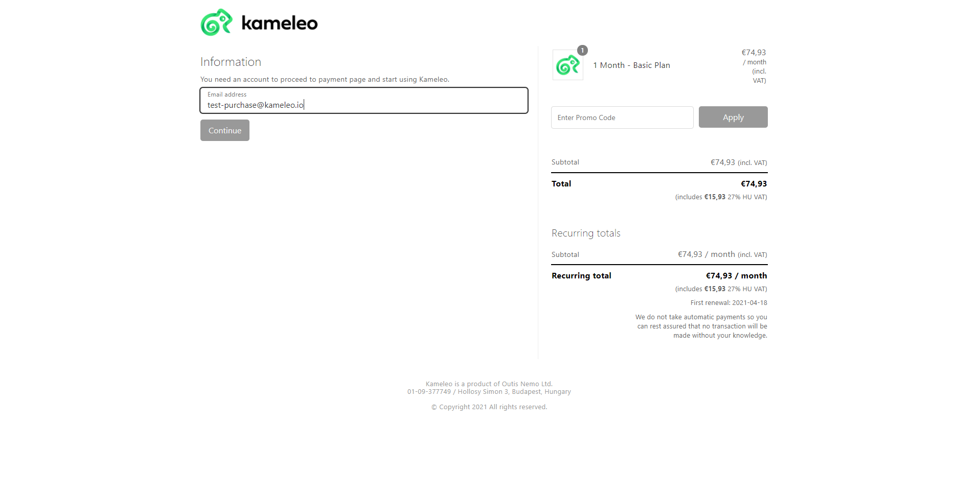Focus the Email address input field
The image size is (980, 495).
(x=364, y=100)
